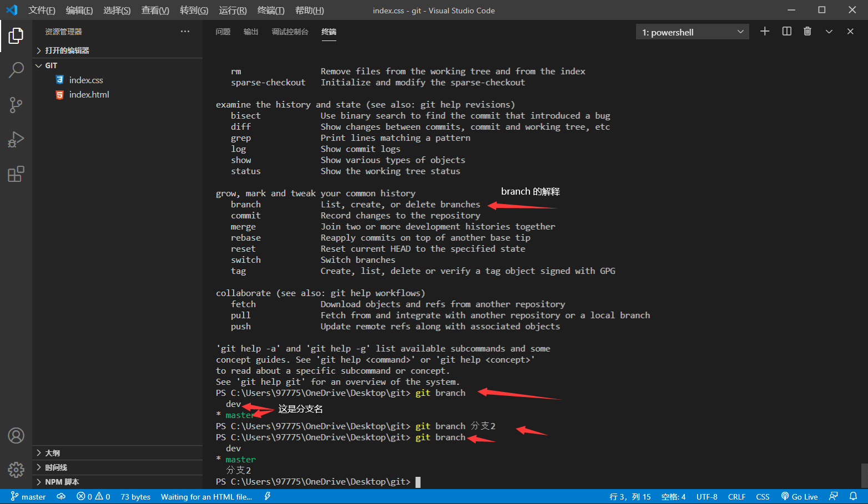The width and height of the screenshot is (868, 504).
Task: Change encoding via UTF-8 status item
Action: pos(707,497)
